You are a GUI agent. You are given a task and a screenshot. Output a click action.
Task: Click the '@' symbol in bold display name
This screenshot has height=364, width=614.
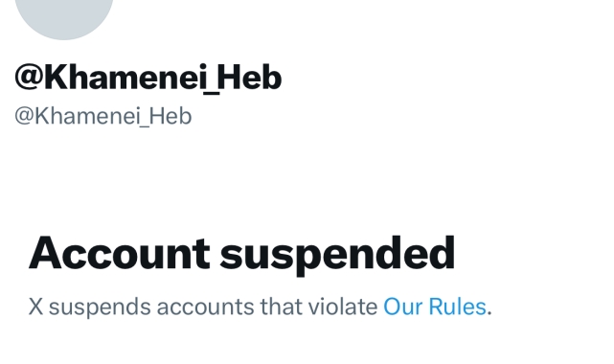coord(29,77)
